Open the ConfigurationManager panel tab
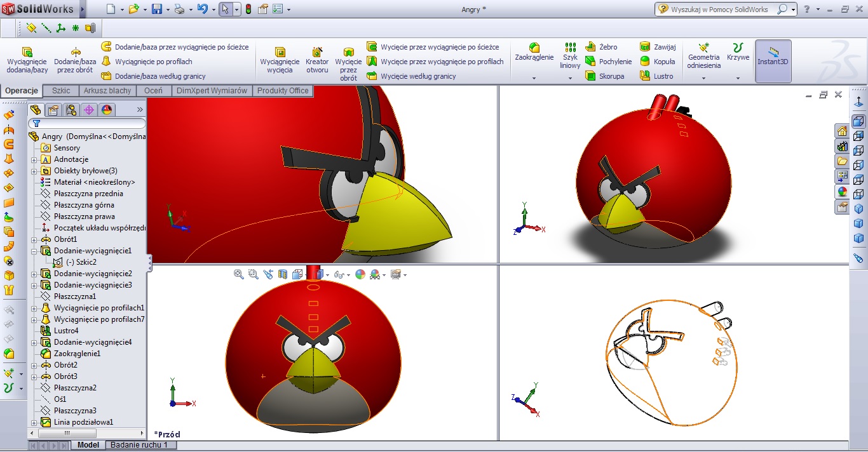 (71, 110)
